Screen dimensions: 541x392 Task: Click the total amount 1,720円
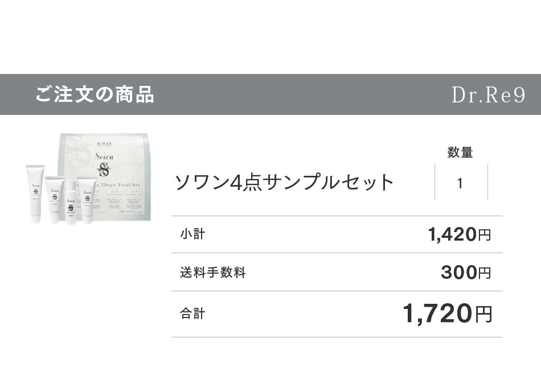pyautogui.click(x=447, y=313)
